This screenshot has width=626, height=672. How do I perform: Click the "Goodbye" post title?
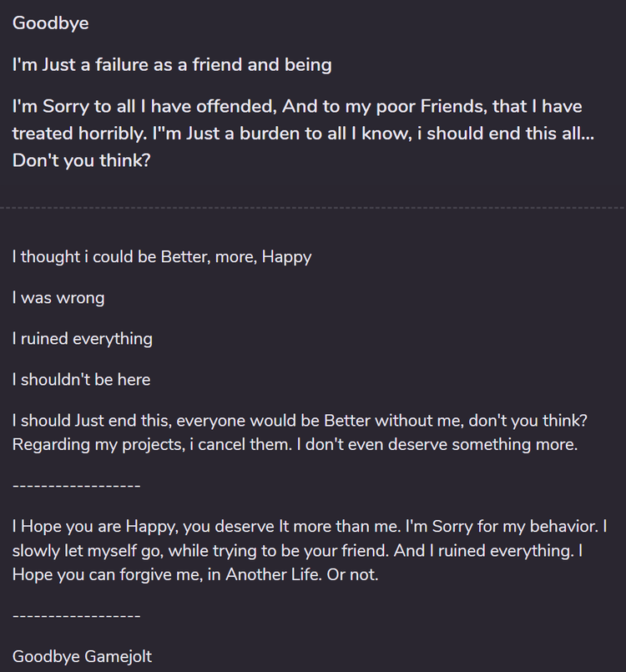tap(51, 23)
